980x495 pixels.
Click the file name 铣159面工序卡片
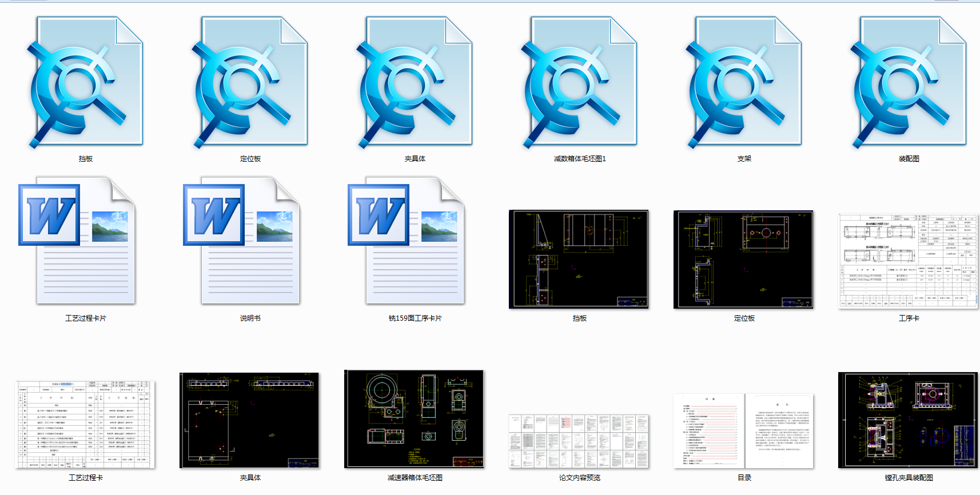point(415,318)
